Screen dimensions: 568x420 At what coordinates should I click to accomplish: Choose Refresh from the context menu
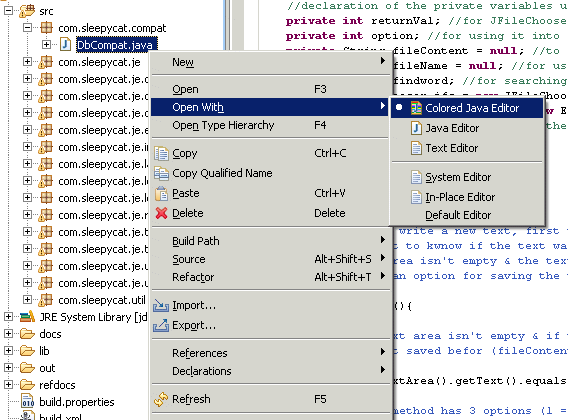(x=270, y=399)
